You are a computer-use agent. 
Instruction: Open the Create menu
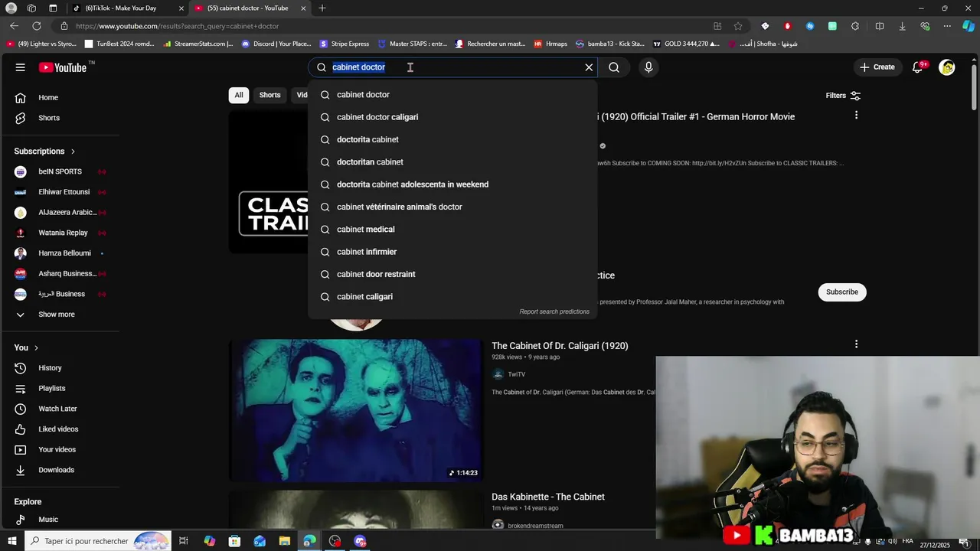point(877,67)
